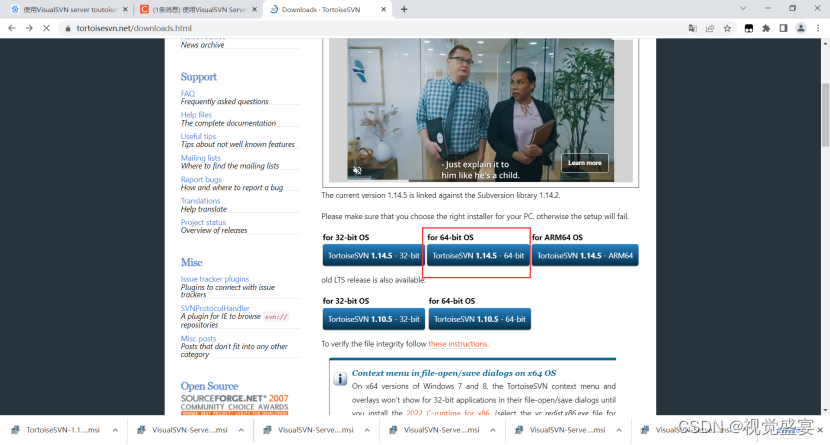This screenshot has height=445, width=830.
Task: Click Learn more on the video ad
Action: (x=584, y=163)
